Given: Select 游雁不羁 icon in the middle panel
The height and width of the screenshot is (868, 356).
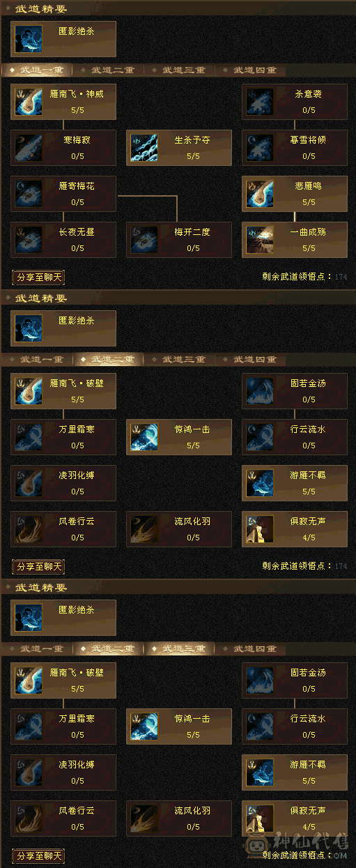Looking at the screenshot, I should [x=259, y=483].
